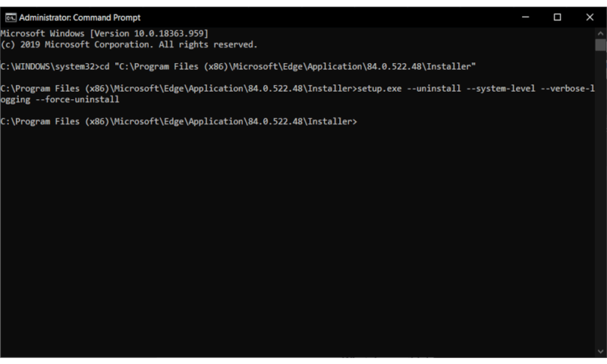Image resolution: width=607 pixels, height=364 pixels.
Task: Click the scrollbar up arrow
Action: tap(601, 33)
